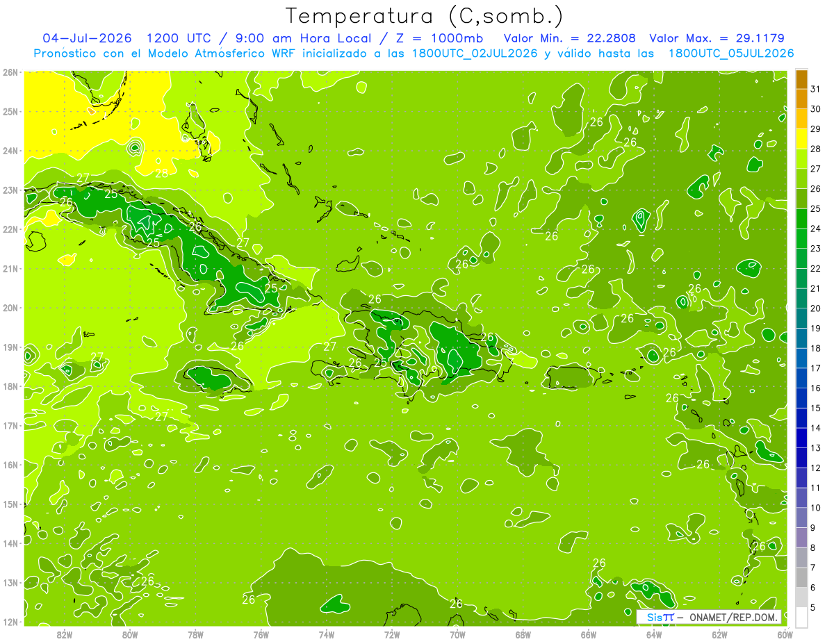Click the '15N' latitude axis label

click(10, 504)
